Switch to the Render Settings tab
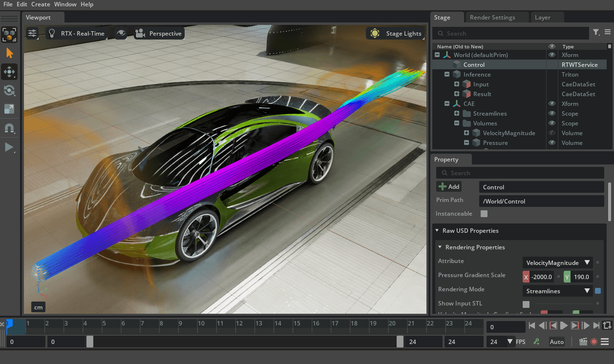This screenshot has height=364, width=614. pos(492,18)
